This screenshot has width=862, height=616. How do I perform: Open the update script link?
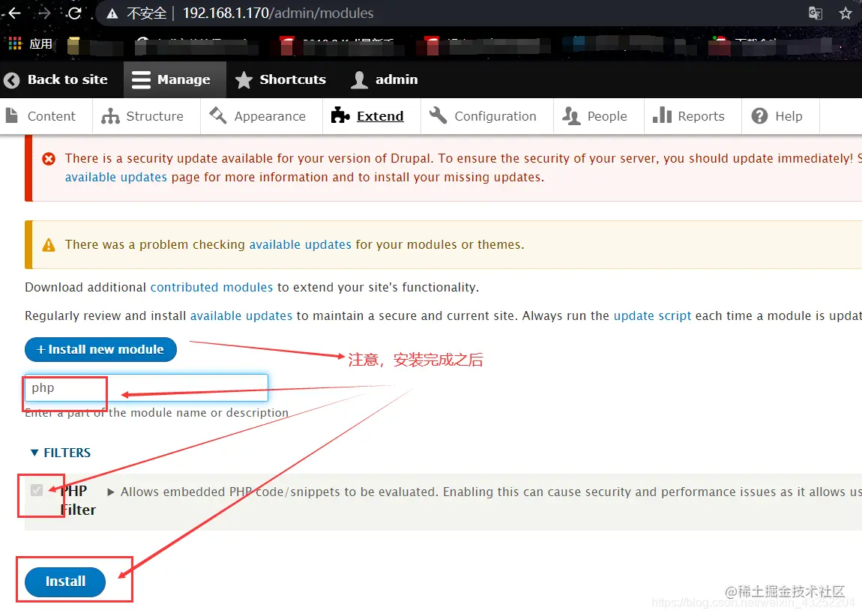[652, 316]
